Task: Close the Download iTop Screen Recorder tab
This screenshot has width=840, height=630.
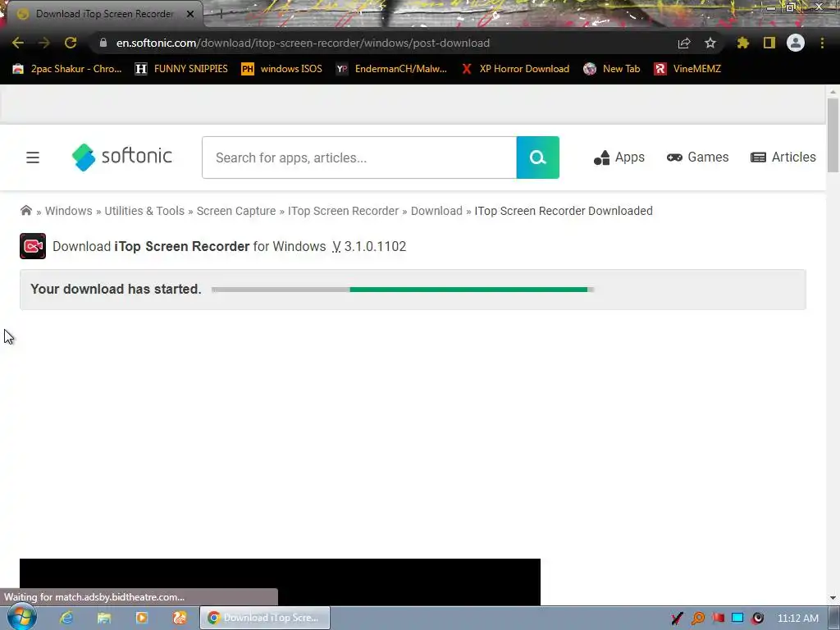Action: 190,14
